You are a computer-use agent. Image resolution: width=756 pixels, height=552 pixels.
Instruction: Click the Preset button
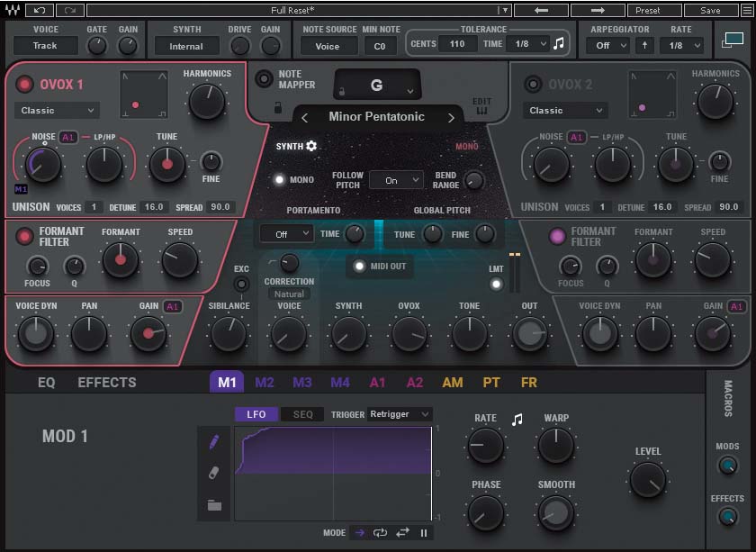[x=654, y=10]
